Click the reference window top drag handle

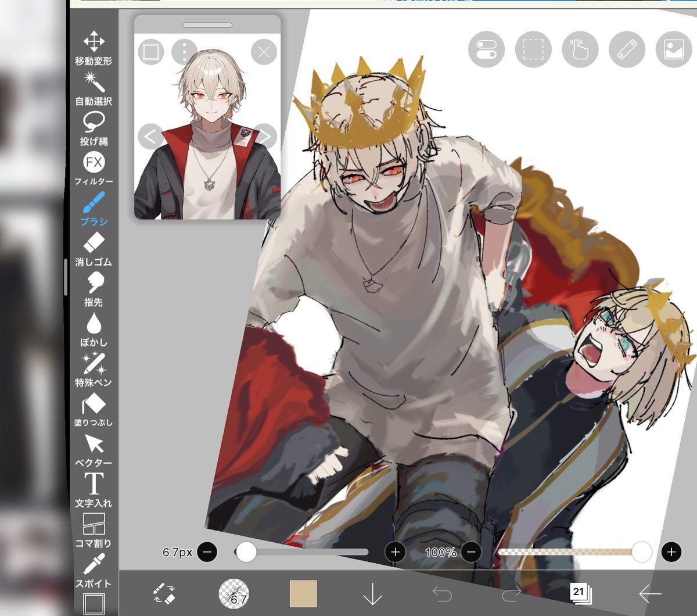[207, 25]
